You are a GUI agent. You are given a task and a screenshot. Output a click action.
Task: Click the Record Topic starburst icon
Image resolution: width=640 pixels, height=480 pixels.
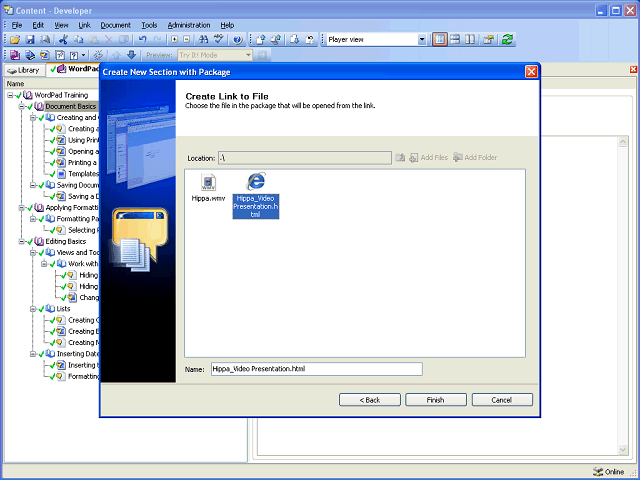click(98, 55)
